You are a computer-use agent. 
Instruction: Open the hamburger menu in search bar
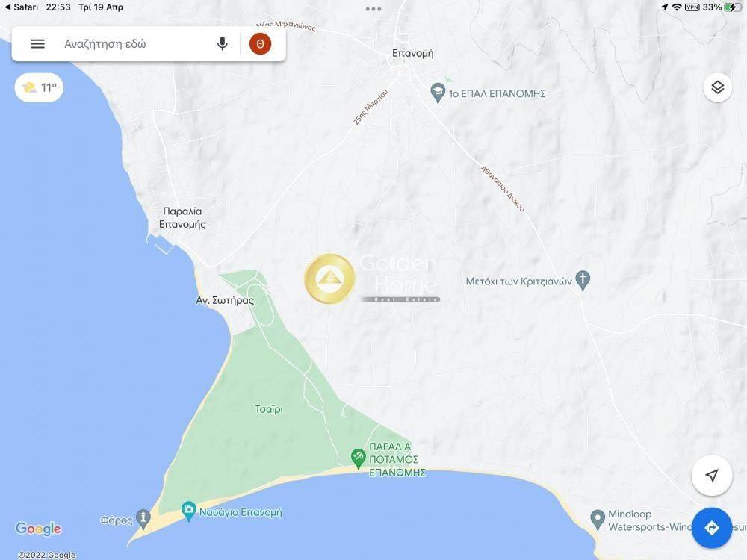[37, 44]
